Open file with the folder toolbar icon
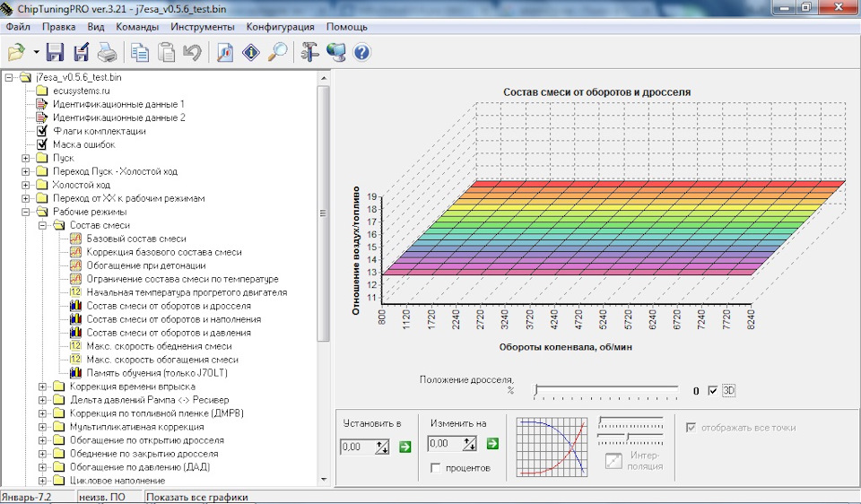 [17, 52]
